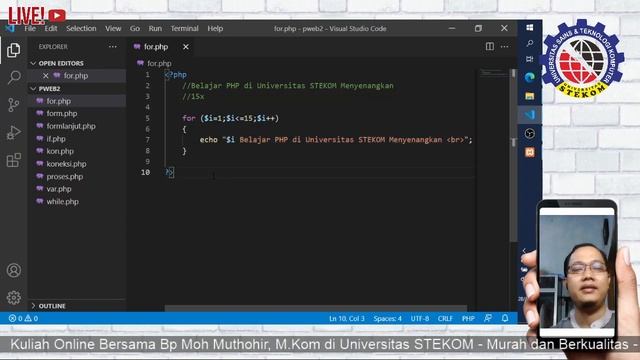Open Windows taskbar search

pos(530,43)
